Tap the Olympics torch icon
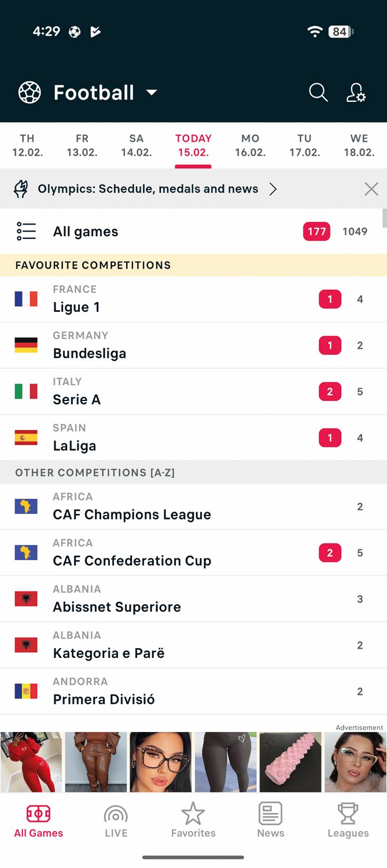The height and width of the screenshot is (868, 387). click(21, 189)
